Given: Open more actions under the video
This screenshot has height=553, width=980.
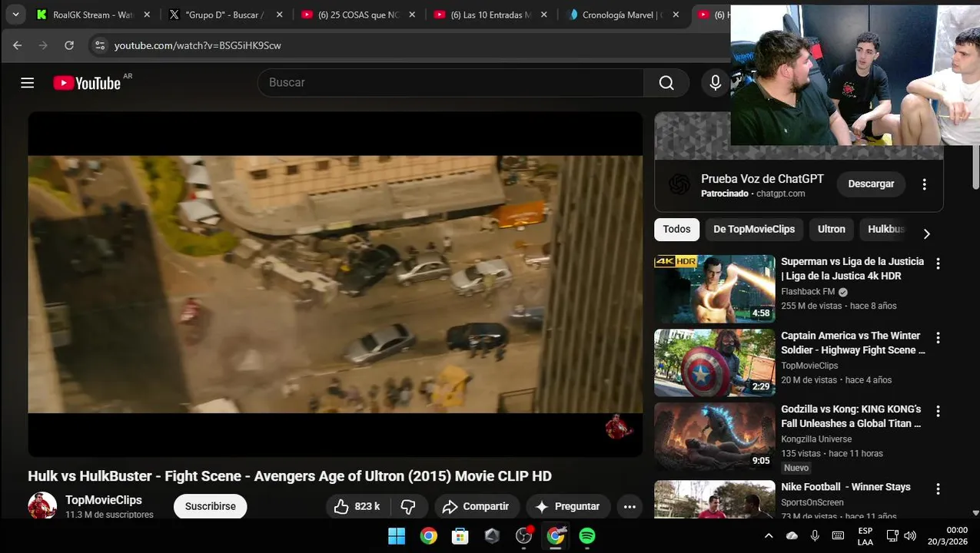Looking at the screenshot, I should 630,506.
